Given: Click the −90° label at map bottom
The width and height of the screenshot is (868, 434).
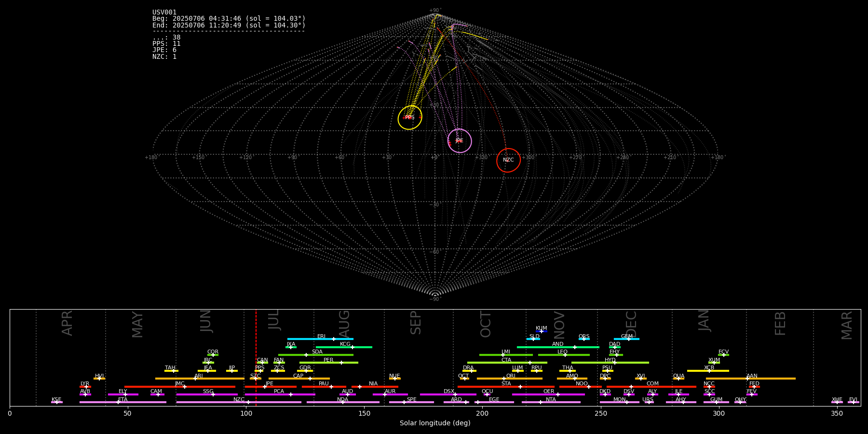Looking at the screenshot, I should pyautogui.click(x=435, y=299).
